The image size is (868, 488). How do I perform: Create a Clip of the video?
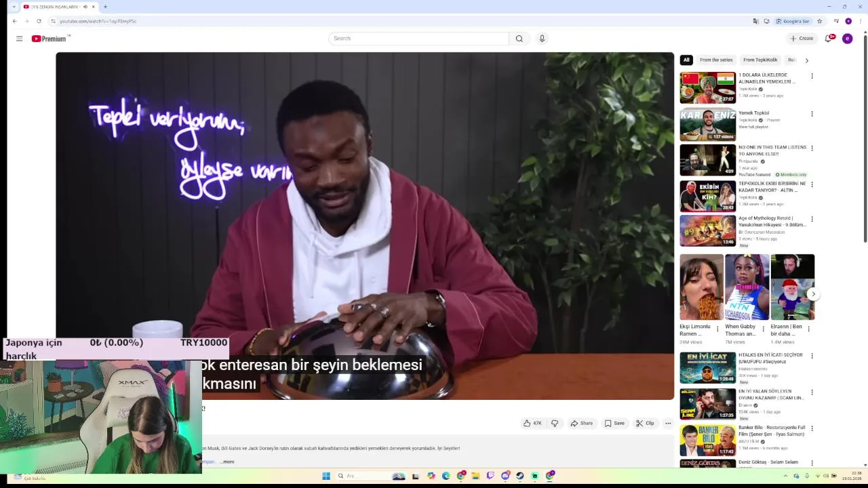coord(645,423)
